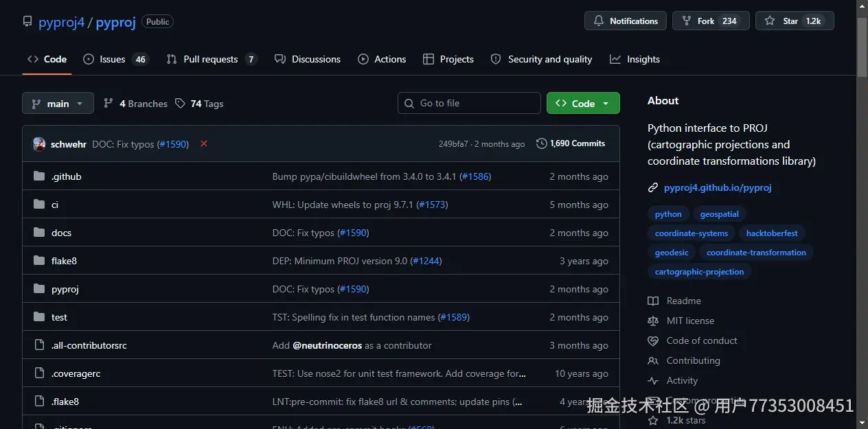Open the docs folder
The width and height of the screenshot is (868, 429).
click(x=61, y=233)
